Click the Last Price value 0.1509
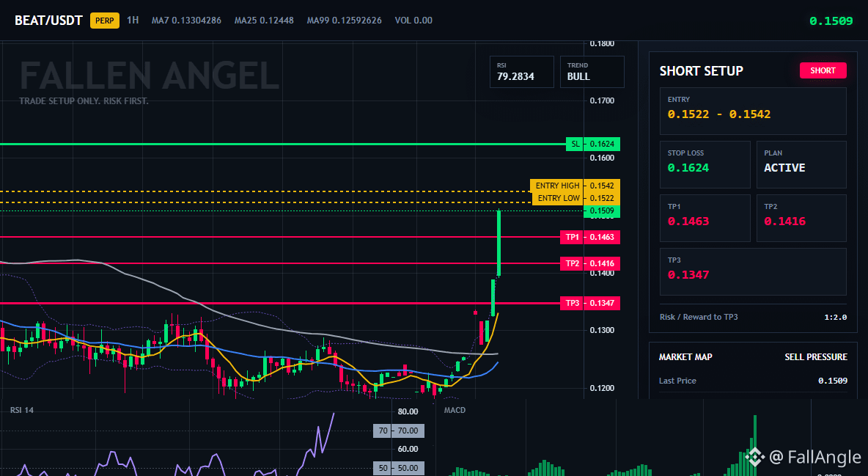868x476 pixels. click(833, 381)
